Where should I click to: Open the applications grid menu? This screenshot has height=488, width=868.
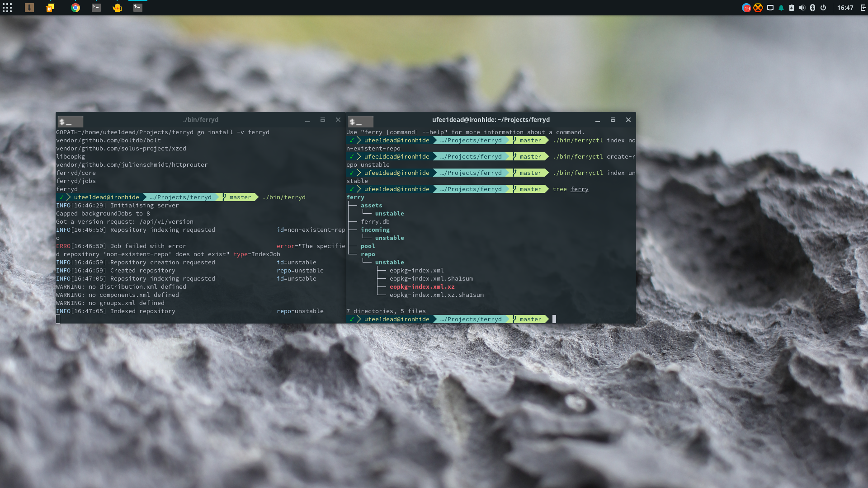(7, 8)
